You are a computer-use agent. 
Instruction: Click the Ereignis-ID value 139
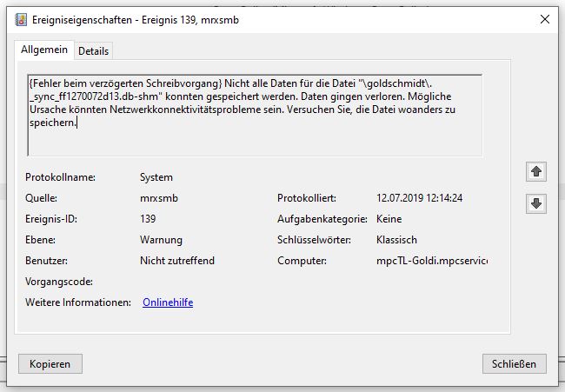[x=149, y=219]
